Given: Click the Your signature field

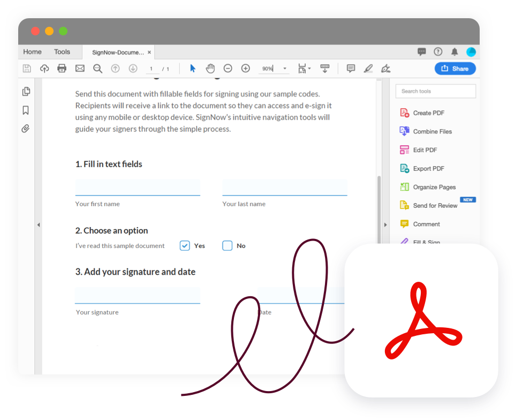Looking at the screenshot, I should (x=138, y=295).
